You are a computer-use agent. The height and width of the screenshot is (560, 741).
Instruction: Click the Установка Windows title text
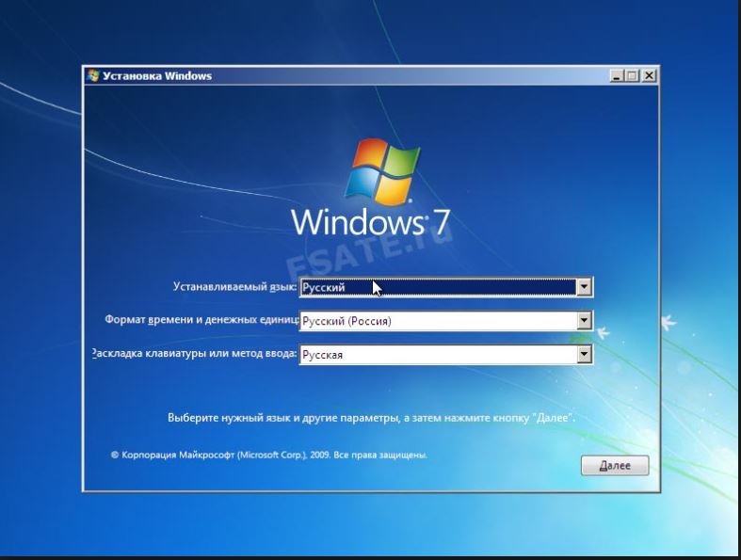click(157, 76)
